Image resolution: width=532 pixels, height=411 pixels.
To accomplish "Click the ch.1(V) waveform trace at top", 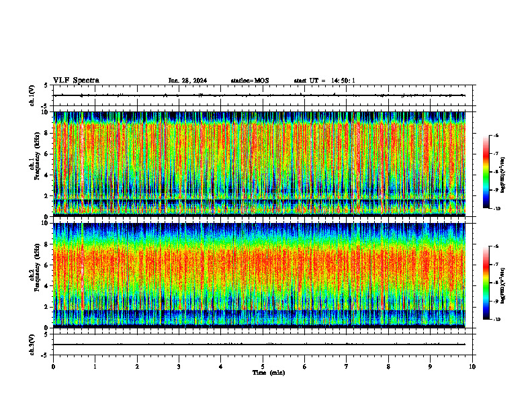I will (x=259, y=95).
